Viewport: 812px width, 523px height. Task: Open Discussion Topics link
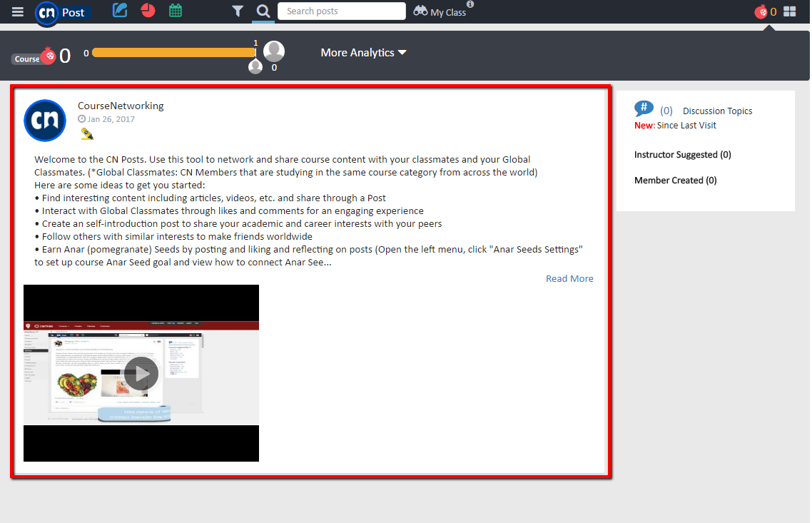click(x=717, y=111)
